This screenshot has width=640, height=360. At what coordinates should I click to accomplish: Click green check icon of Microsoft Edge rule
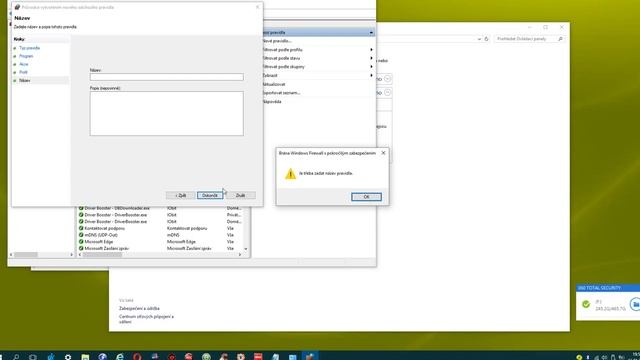tap(81, 242)
